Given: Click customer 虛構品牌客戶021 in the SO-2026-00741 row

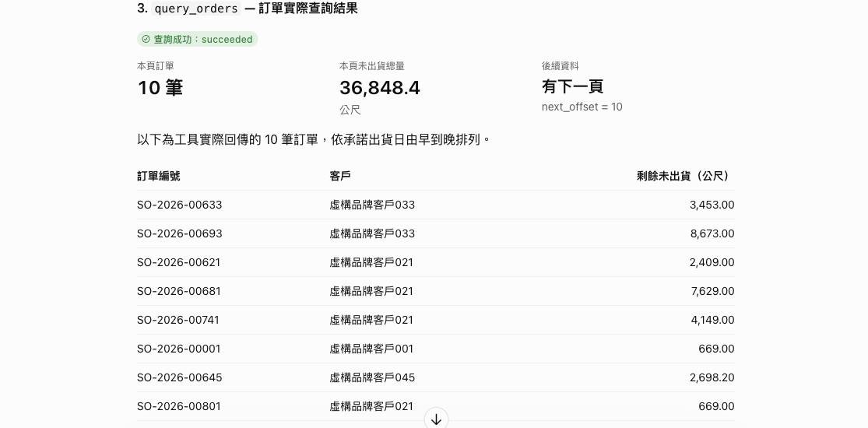Looking at the screenshot, I should coord(371,320).
